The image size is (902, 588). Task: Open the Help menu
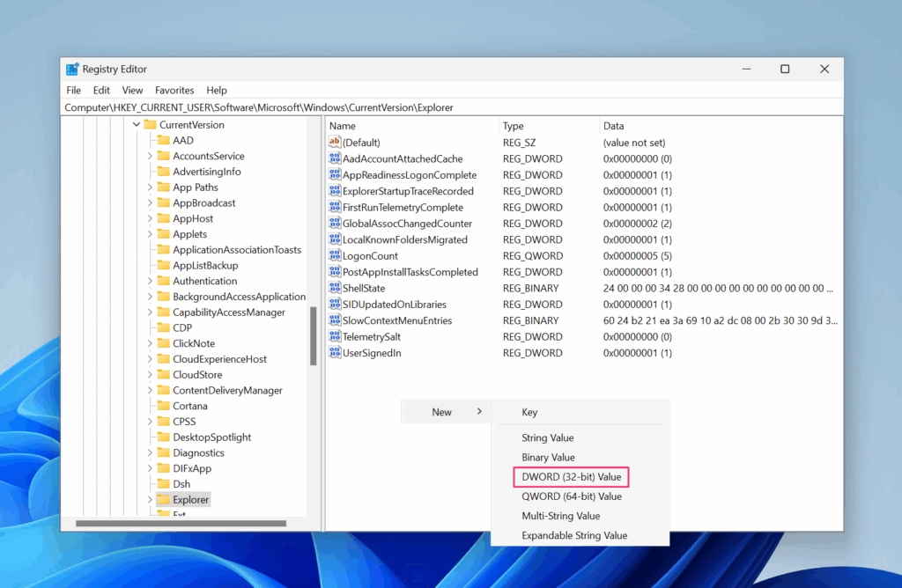click(217, 91)
